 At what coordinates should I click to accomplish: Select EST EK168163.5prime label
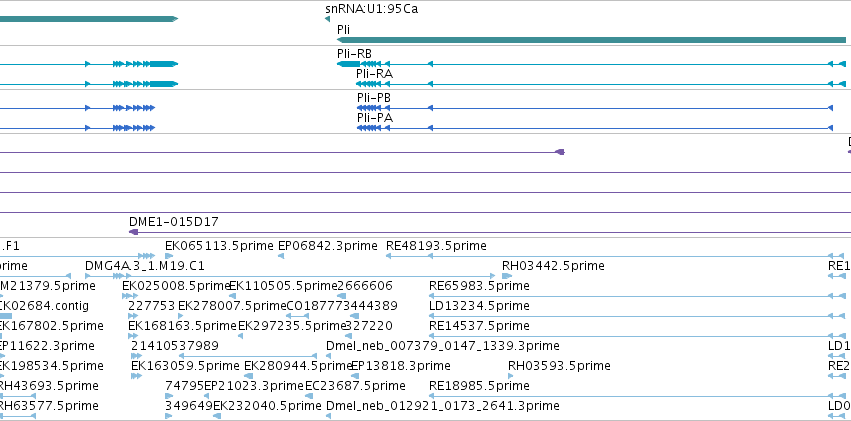[x=182, y=326]
